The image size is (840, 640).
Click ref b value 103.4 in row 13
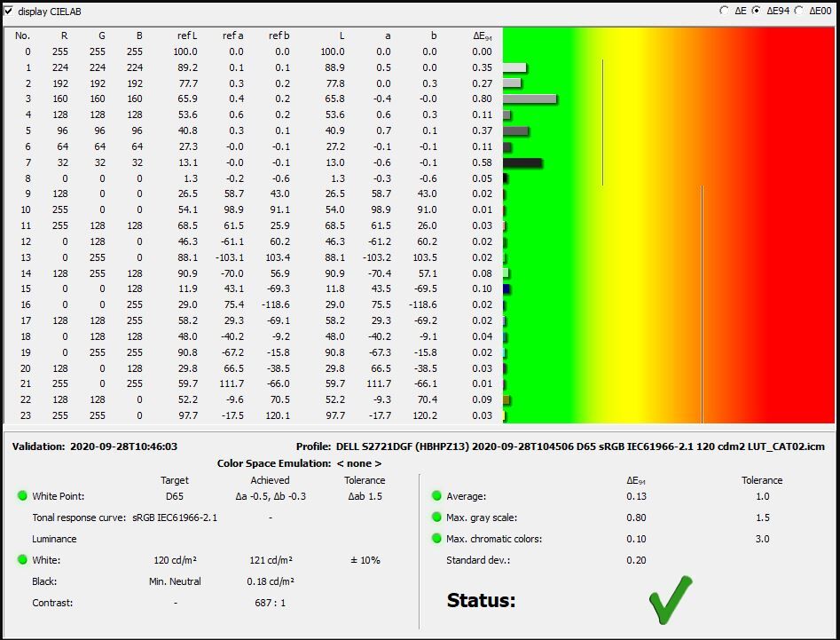(x=278, y=257)
